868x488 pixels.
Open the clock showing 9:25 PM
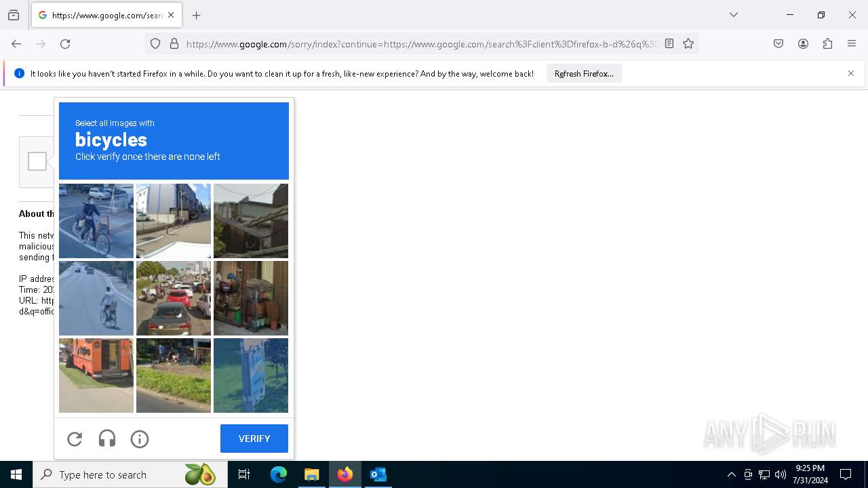point(810,474)
